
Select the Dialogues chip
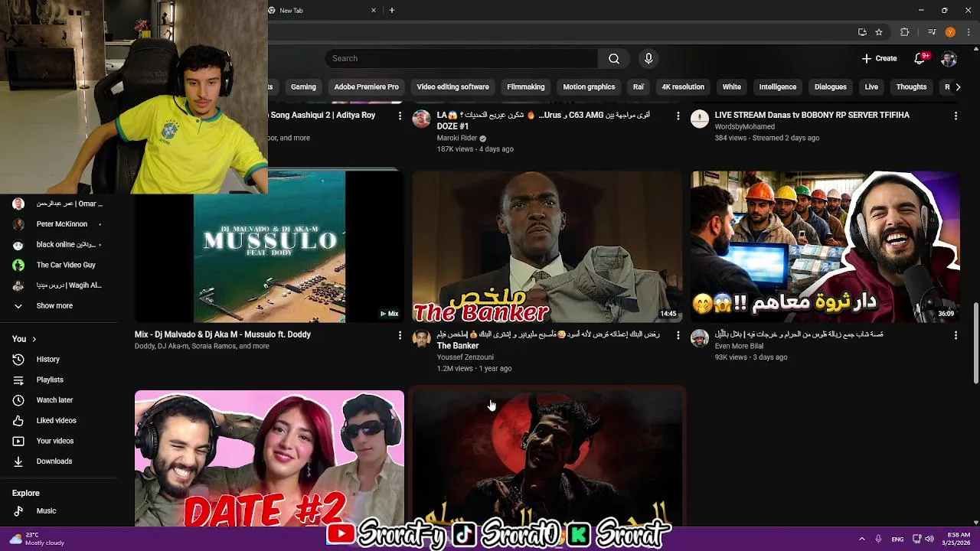click(x=831, y=87)
